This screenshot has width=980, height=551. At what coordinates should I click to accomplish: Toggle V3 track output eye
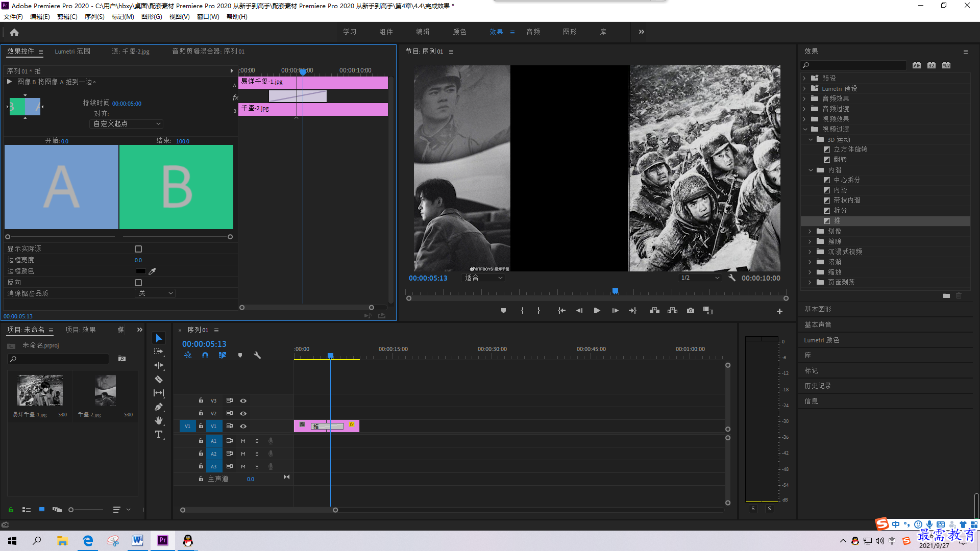tap(243, 401)
